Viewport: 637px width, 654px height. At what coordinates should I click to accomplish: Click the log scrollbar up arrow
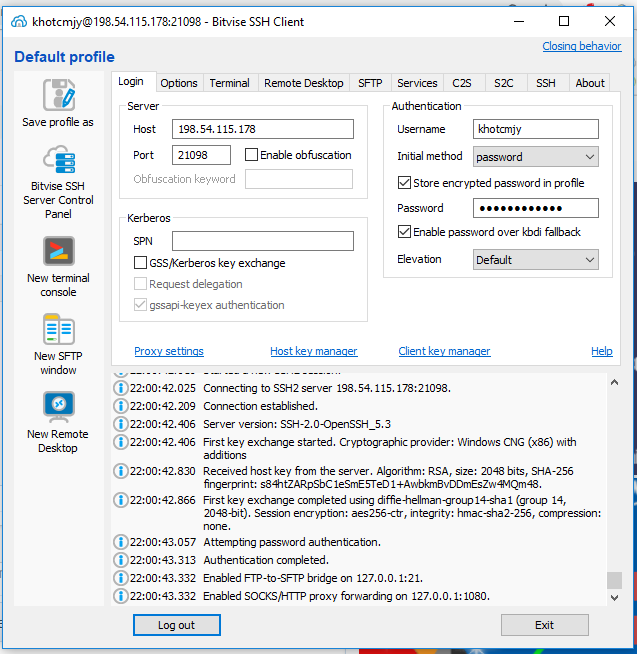click(614, 382)
